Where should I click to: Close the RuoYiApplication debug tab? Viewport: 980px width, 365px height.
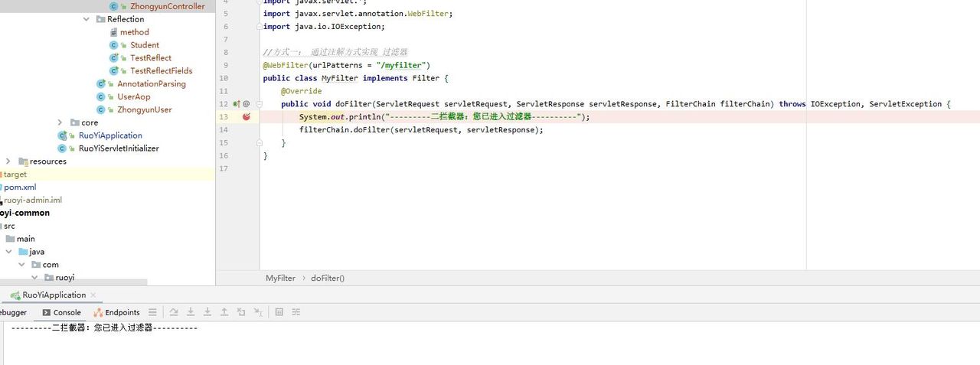93,295
